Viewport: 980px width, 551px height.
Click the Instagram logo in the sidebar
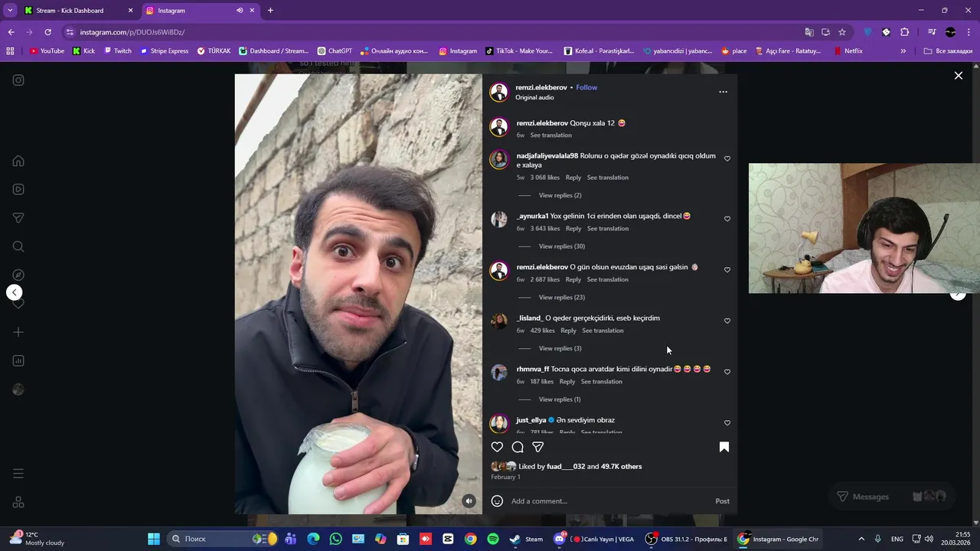[18, 80]
